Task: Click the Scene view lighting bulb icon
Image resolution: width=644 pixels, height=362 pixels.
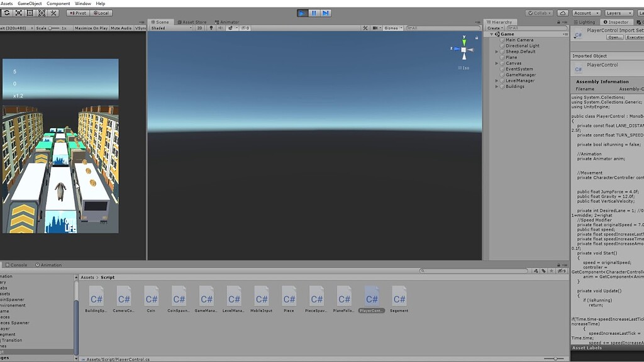Action: coord(211,28)
